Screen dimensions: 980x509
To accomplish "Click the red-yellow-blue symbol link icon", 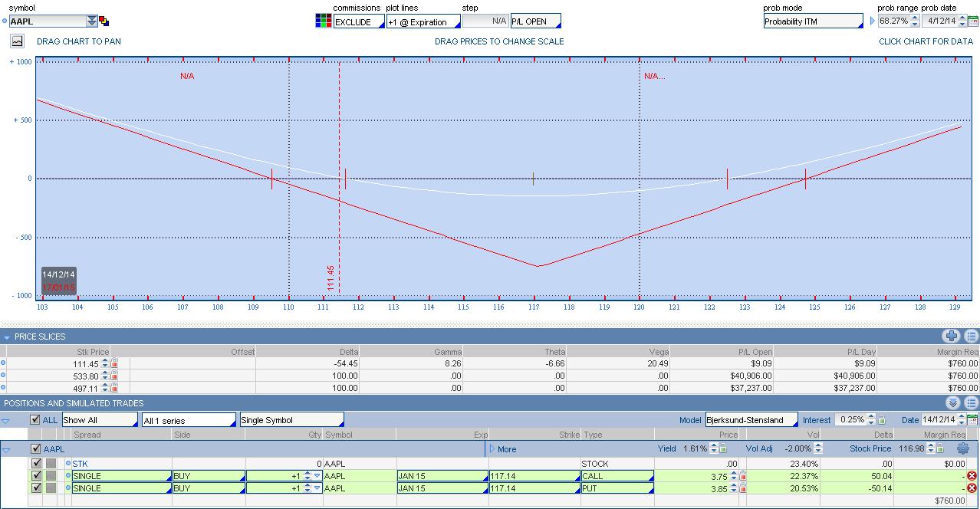I will coord(104,21).
